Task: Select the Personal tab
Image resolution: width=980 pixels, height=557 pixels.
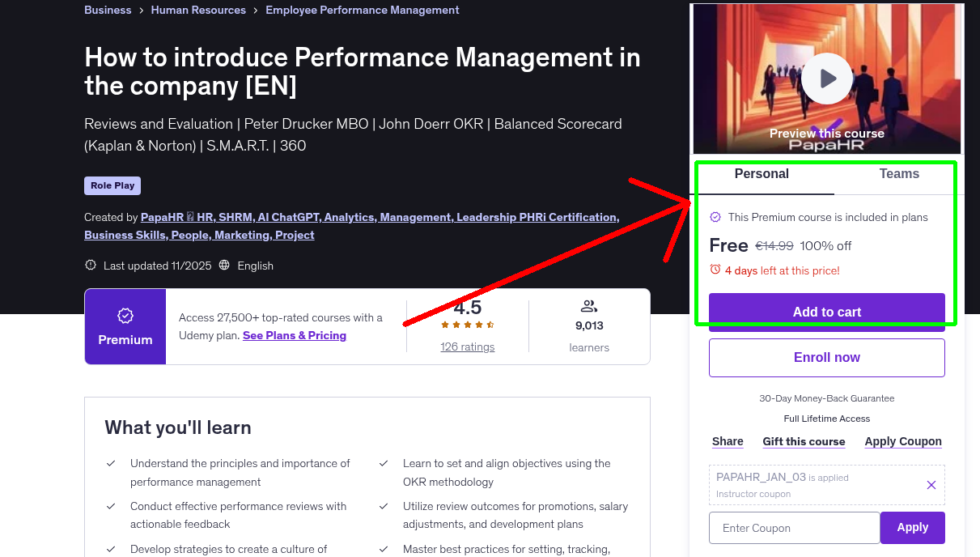Action: [x=762, y=173]
